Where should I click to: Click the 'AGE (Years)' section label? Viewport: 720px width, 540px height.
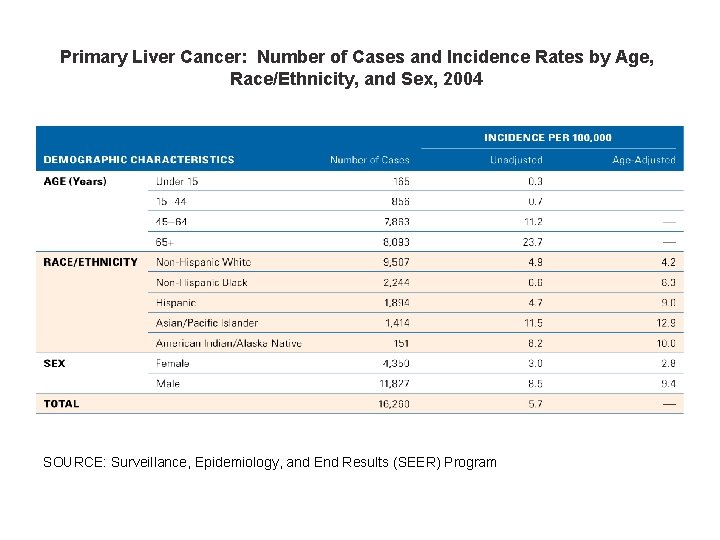tap(75, 181)
